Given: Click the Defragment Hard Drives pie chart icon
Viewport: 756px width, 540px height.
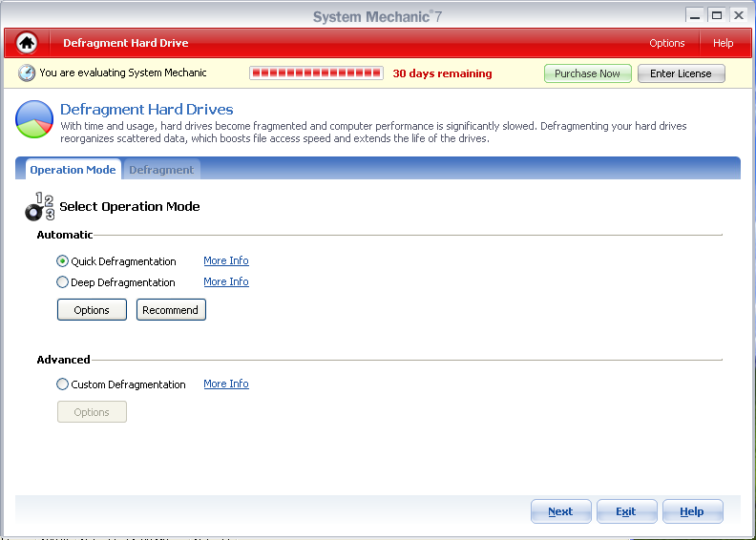Looking at the screenshot, I should click(x=34, y=119).
